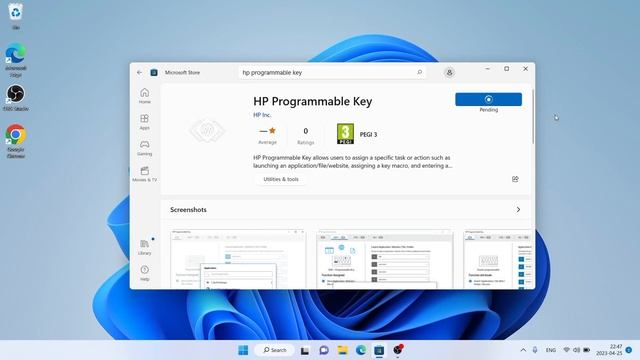Click the PEGI 3 rating badge

(345, 134)
